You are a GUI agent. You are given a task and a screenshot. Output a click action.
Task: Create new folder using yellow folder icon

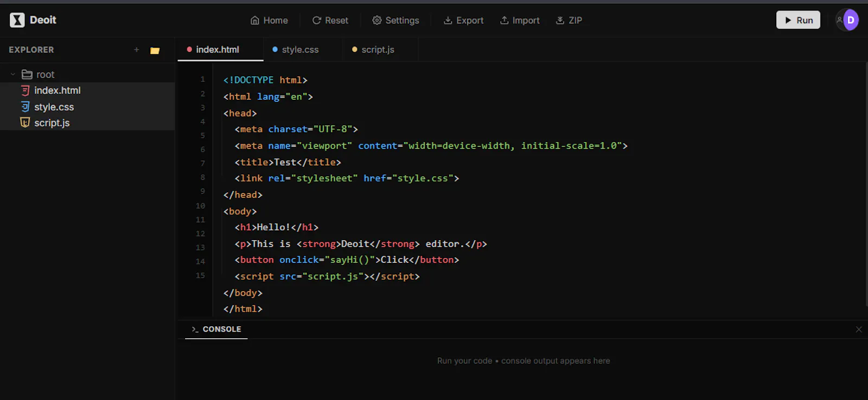pos(155,50)
